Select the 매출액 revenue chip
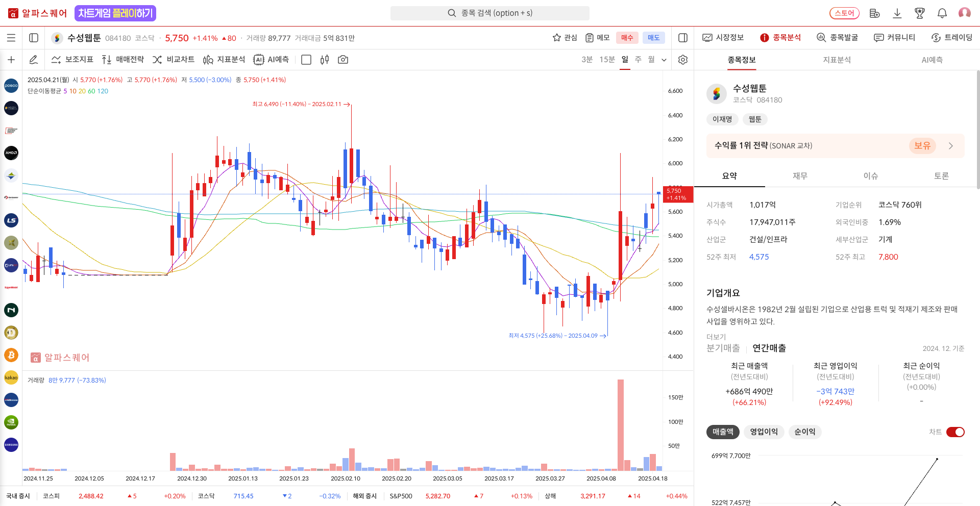 click(723, 432)
